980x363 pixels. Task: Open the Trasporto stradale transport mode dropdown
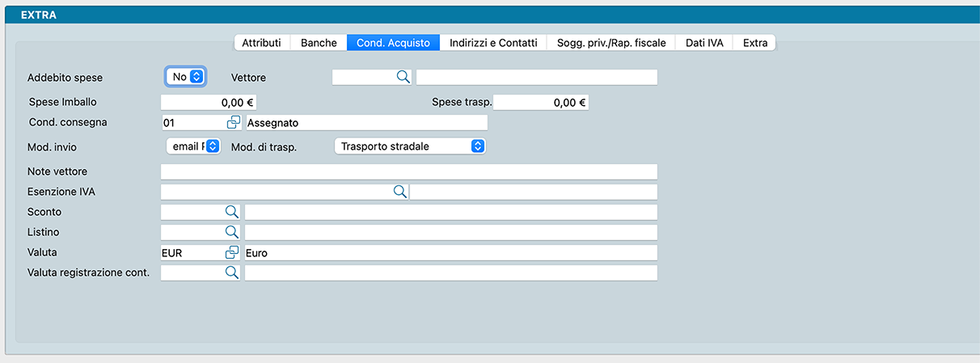[x=409, y=146]
